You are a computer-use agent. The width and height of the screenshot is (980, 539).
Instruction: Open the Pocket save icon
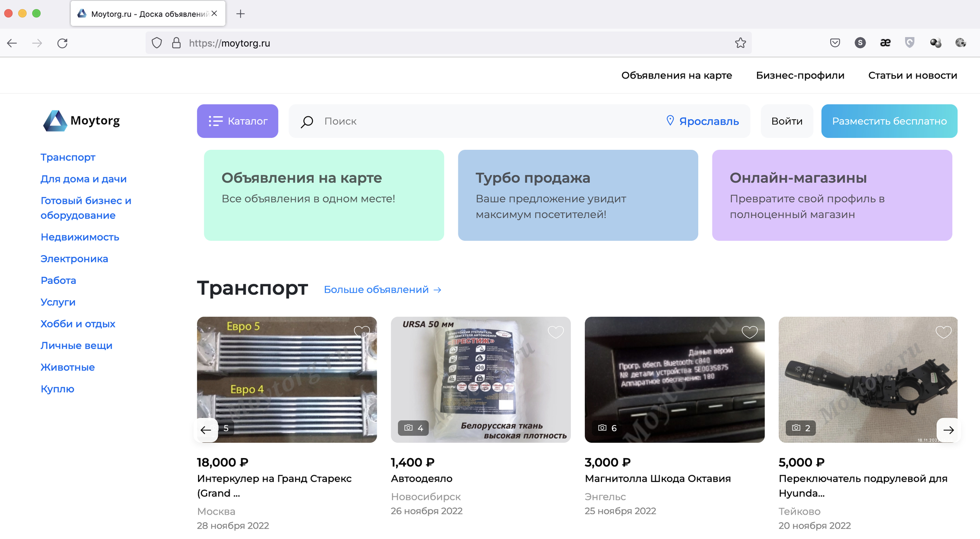click(835, 43)
